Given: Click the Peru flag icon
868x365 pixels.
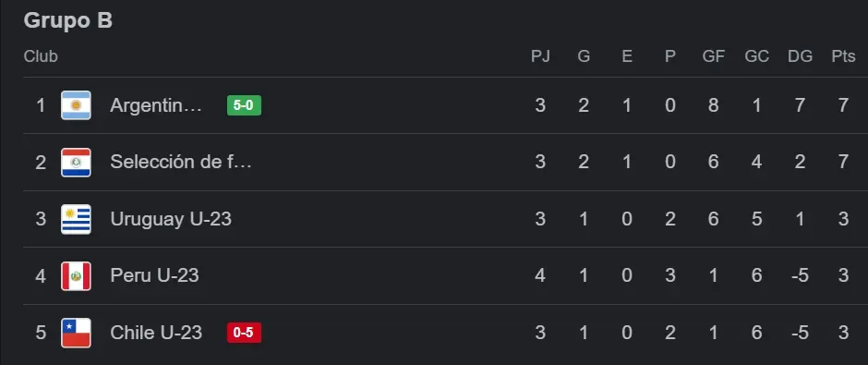Looking at the screenshot, I should click(76, 275).
